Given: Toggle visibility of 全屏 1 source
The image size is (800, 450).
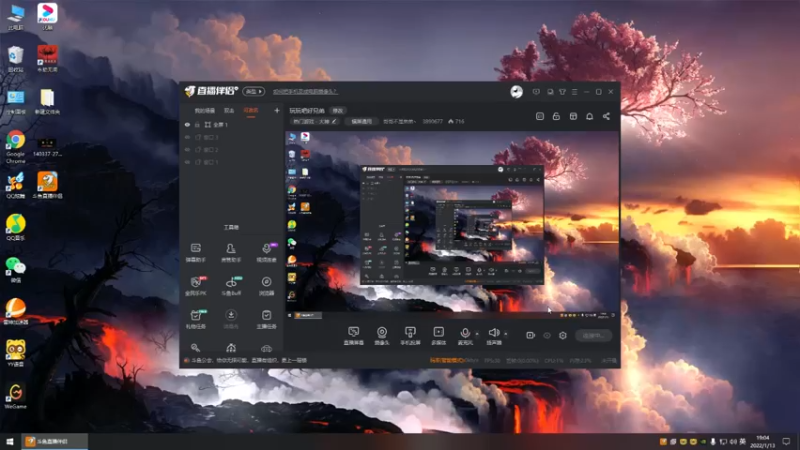Looking at the screenshot, I should click(187, 124).
